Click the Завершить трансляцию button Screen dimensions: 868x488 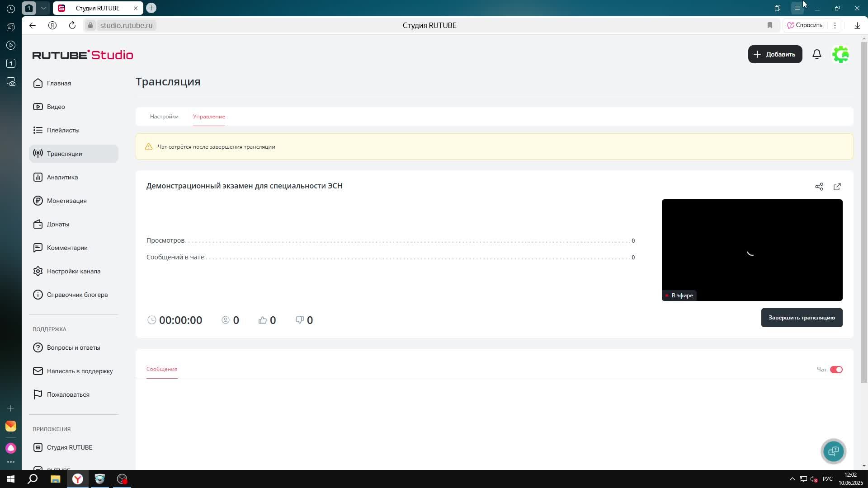pos(802,318)
